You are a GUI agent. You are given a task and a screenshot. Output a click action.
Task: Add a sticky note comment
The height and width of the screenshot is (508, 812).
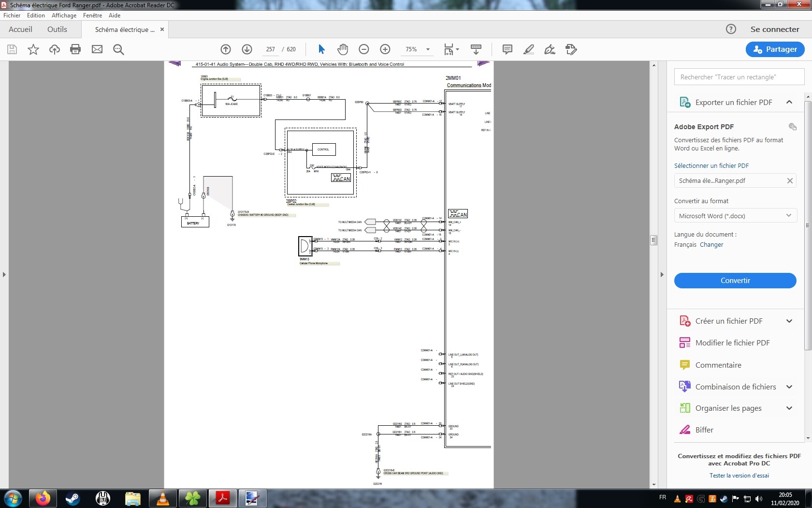point(507,49)
